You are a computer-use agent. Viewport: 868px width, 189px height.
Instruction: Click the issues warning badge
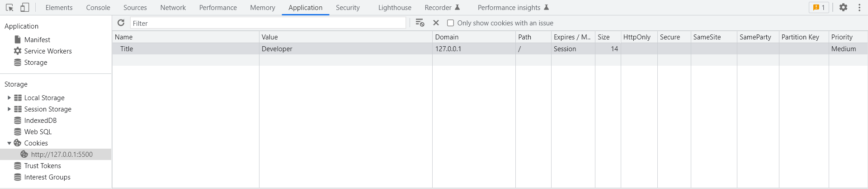[819, 8]
